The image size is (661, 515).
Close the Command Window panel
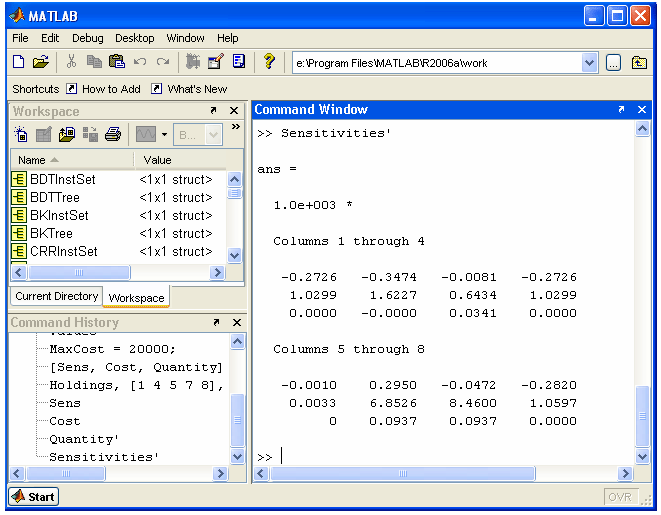(642, 110)
